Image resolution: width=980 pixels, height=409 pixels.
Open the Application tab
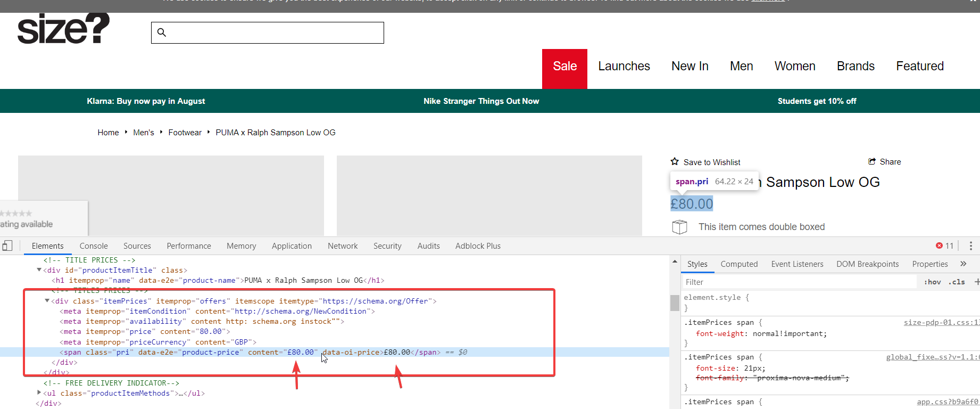pyautogui.click(x=292, y=246)
